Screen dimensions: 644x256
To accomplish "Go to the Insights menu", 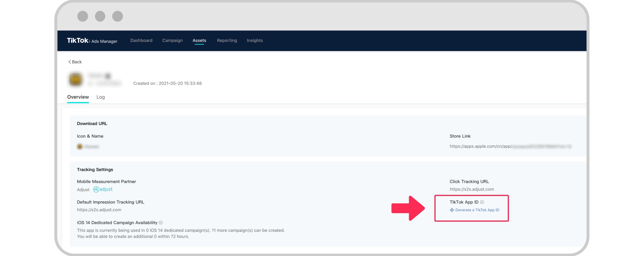I will click(255, 41).
